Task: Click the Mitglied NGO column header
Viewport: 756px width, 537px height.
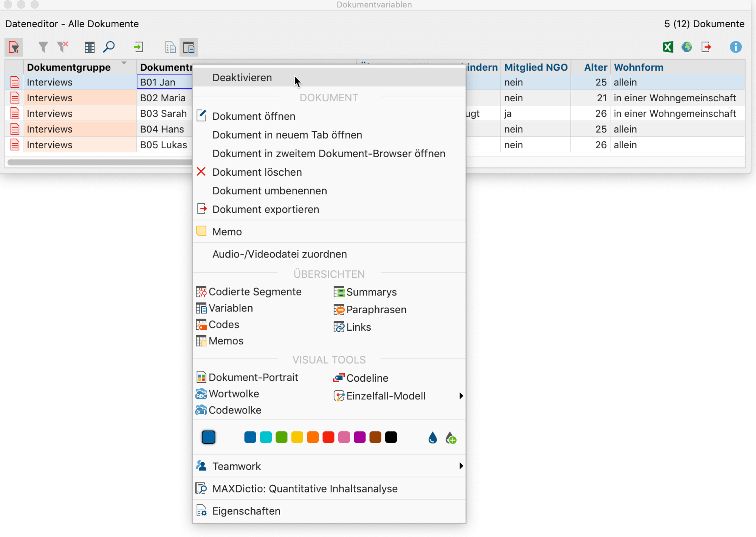Action: (536, 67)
